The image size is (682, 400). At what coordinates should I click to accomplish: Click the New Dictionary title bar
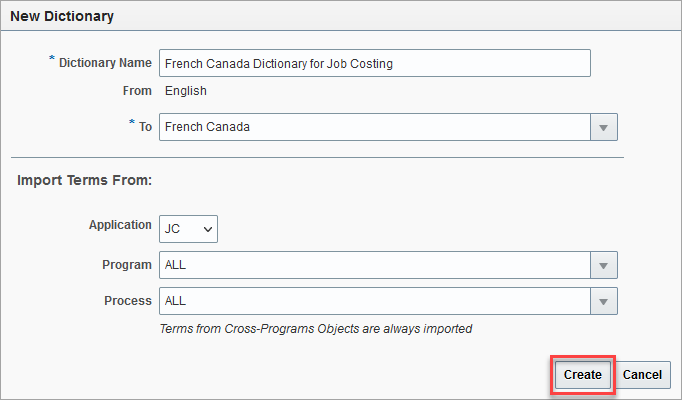tap(341, 16)
